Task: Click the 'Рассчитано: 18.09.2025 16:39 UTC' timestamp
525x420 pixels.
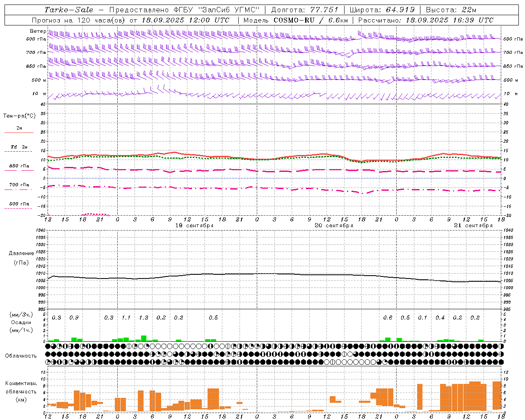Action: (x=426, y=20)
